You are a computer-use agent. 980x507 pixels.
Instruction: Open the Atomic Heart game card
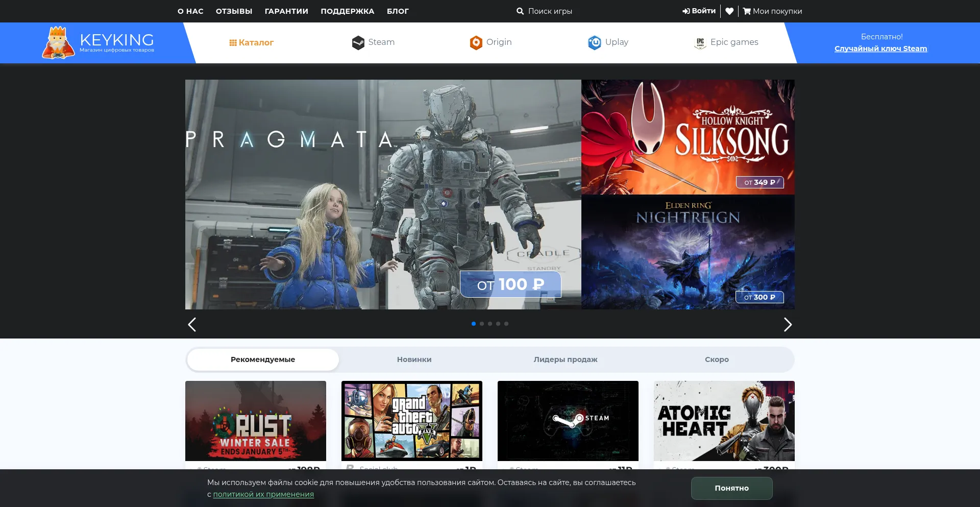pos(724,421)
